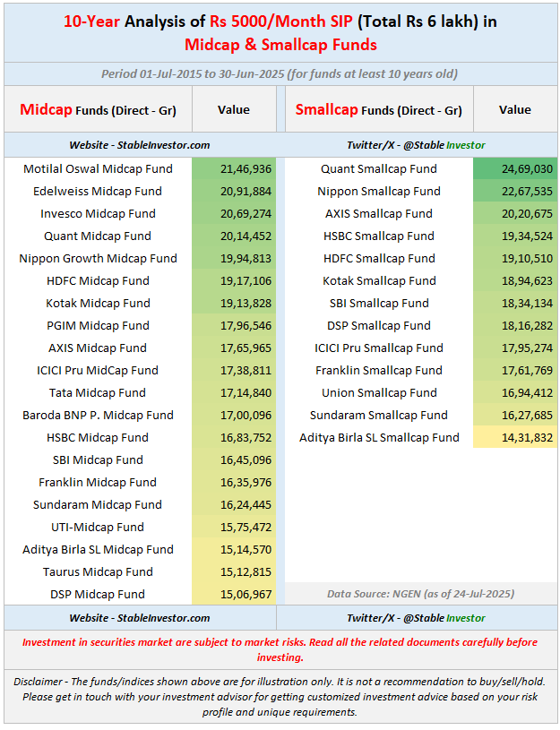Click the Value header beside Smallcap Funds
Viewport: 560px width, 730px height.
[515, 110]
